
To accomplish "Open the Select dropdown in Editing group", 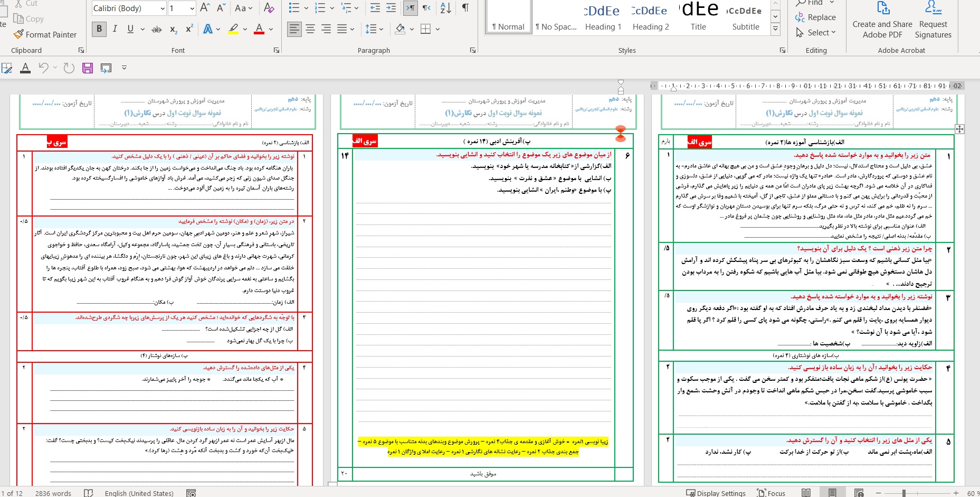I will pos(816,32).
